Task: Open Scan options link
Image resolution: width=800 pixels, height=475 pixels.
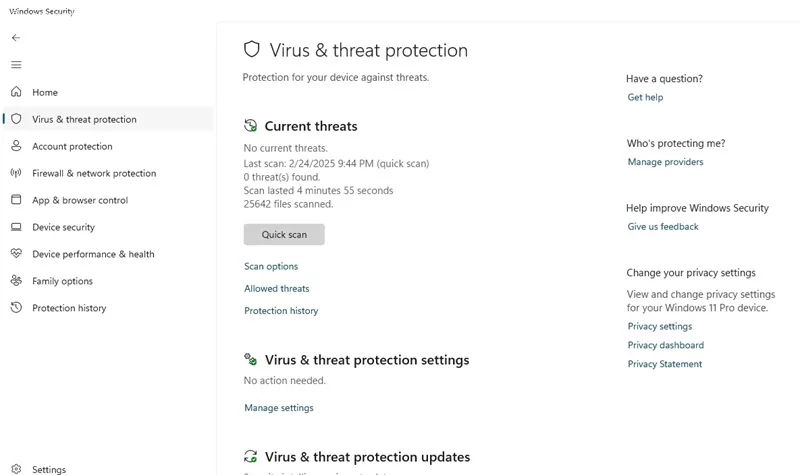Action: (271, 266)
